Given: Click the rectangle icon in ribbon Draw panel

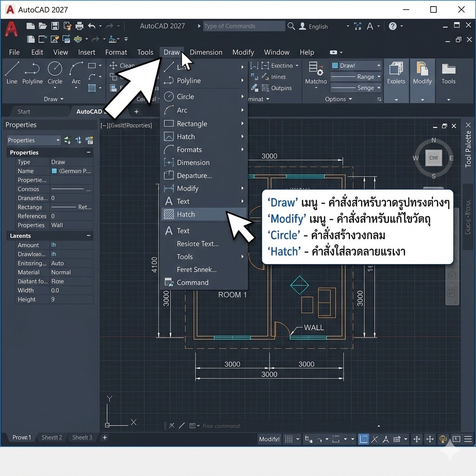Looking at the screenshot, I should click(x=92, y=66).
